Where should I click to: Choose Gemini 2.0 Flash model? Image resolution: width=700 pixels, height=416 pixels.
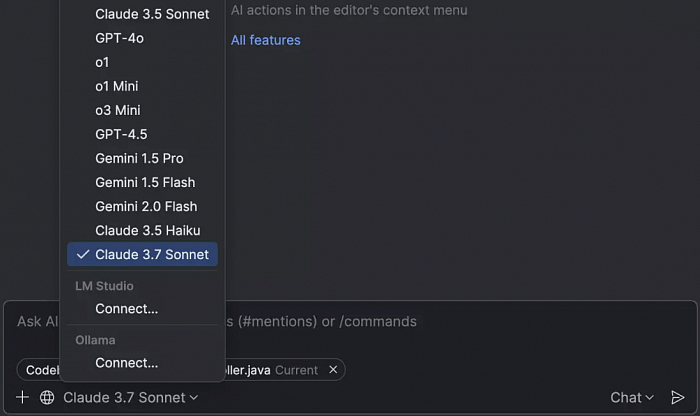[142, 207]
